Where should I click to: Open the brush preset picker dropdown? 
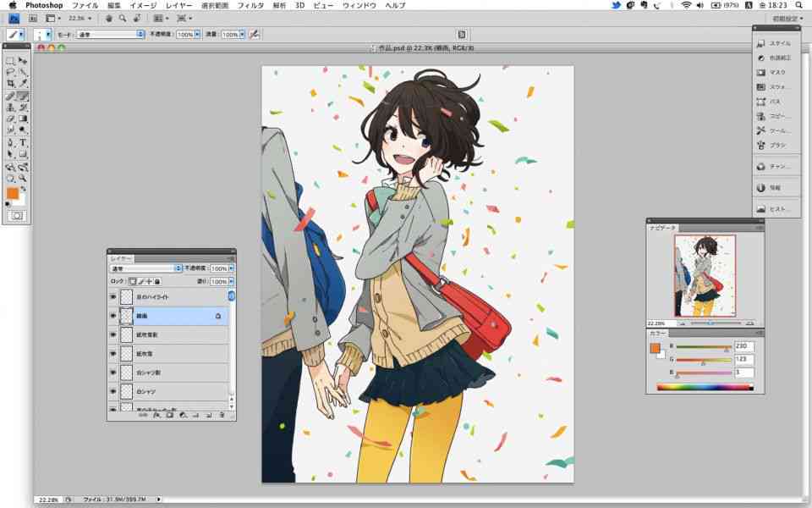click(48, 34)
